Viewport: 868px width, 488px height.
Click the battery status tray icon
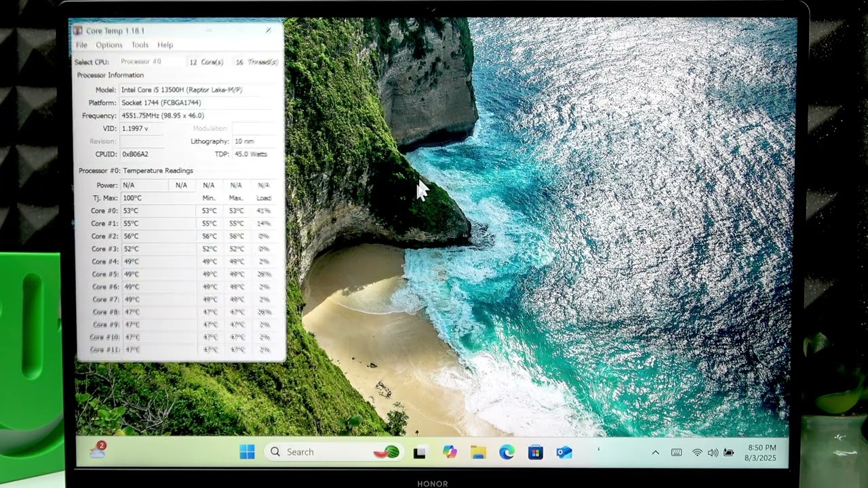coord(729,453)
